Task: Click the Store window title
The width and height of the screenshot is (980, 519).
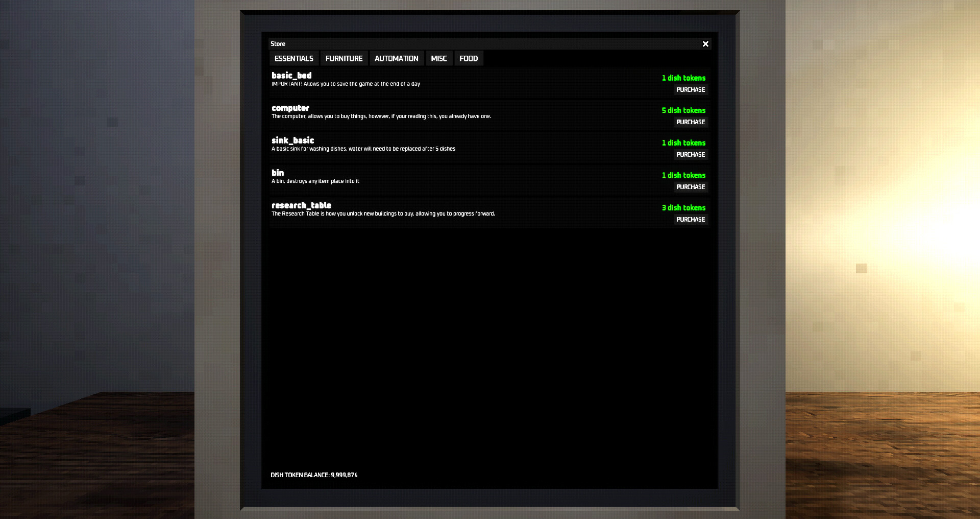Action: [278, 44]
